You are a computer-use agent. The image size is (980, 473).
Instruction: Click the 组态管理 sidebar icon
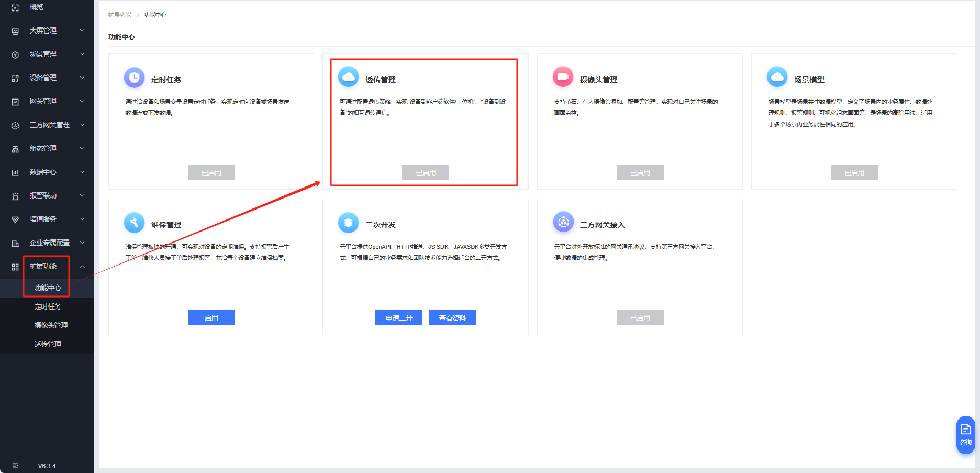[x=15, y=149]
